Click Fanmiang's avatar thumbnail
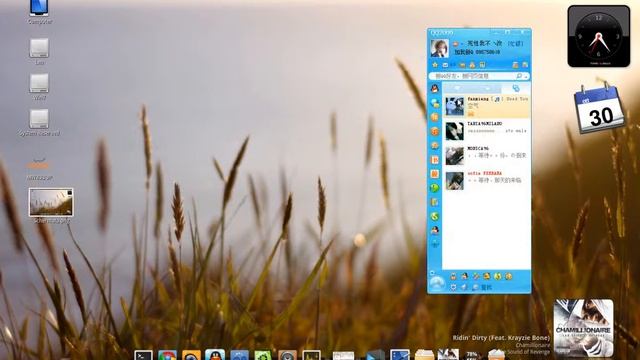The image size is (640, 360). pyautogui.click(x=454, y=107)
